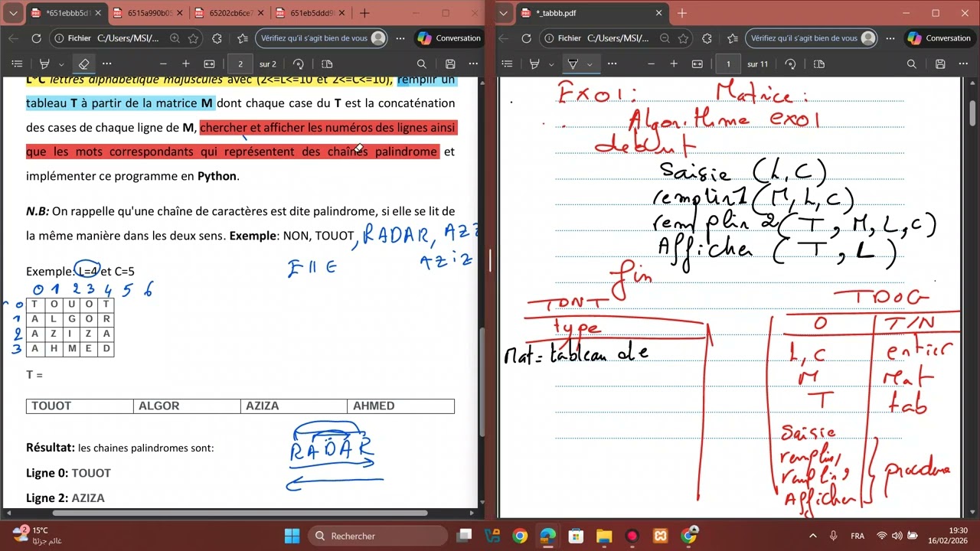Zoom in on right tabbb.pdf window
Viewport: 980px width, 551px height.
[x=674, y=64]
